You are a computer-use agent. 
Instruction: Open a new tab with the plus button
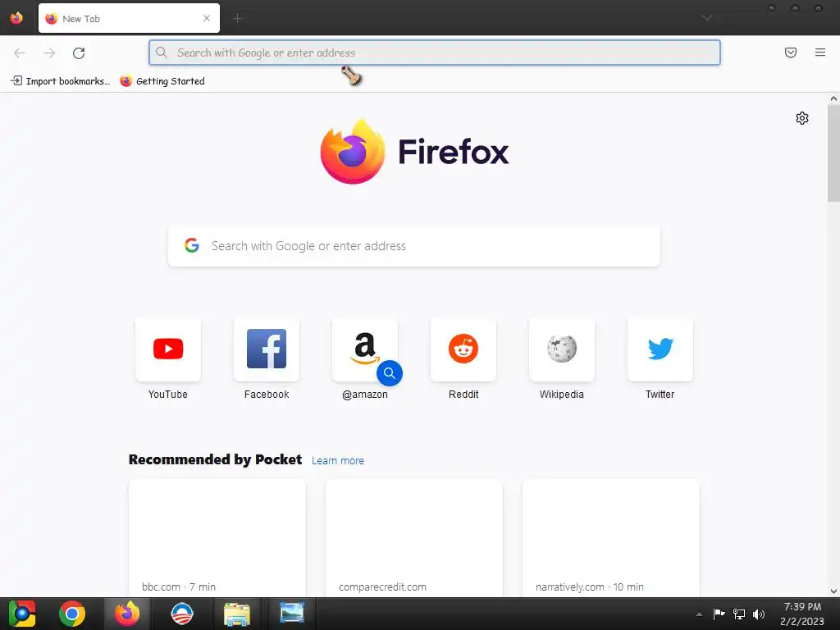tap(238, 18)
